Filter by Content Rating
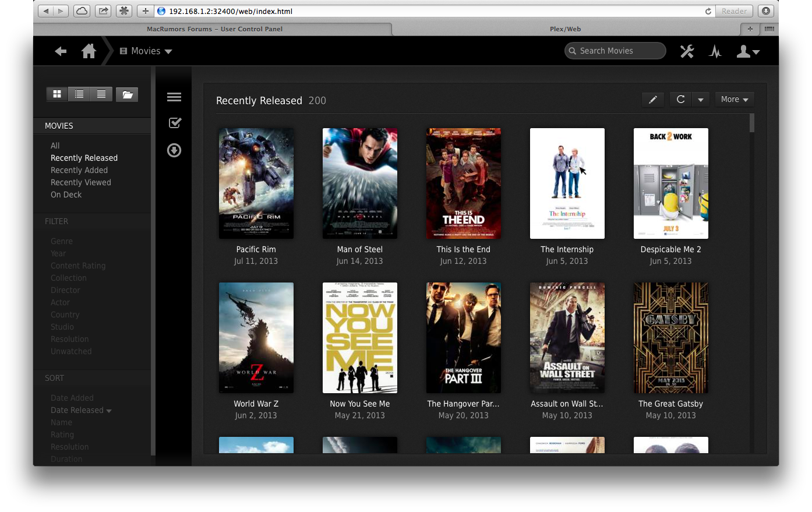The height and width of the screenshot is (512, 812). click(78, 266)
